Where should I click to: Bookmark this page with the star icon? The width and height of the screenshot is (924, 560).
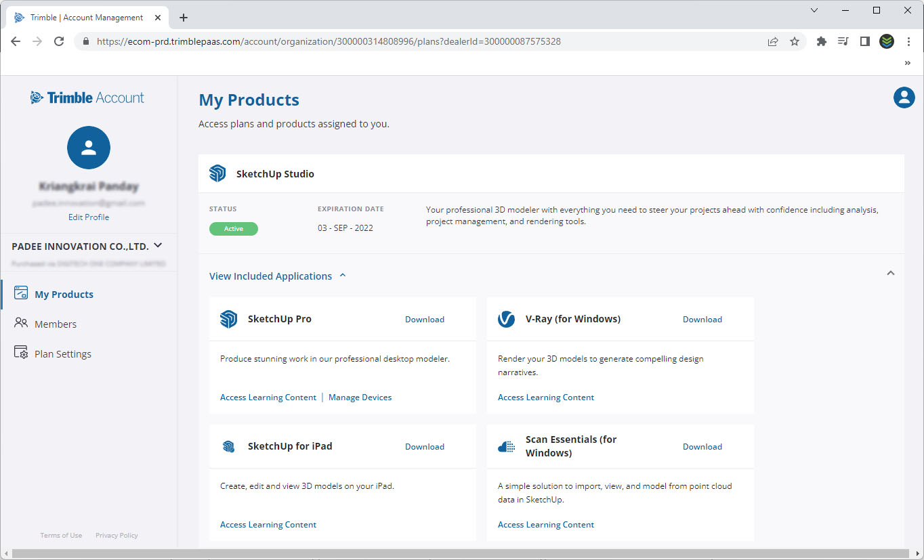pyautogui.click(x=795, y=41)
